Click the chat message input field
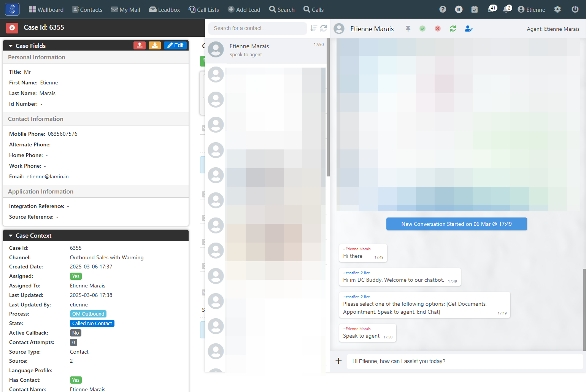 (x=465, y=361)
